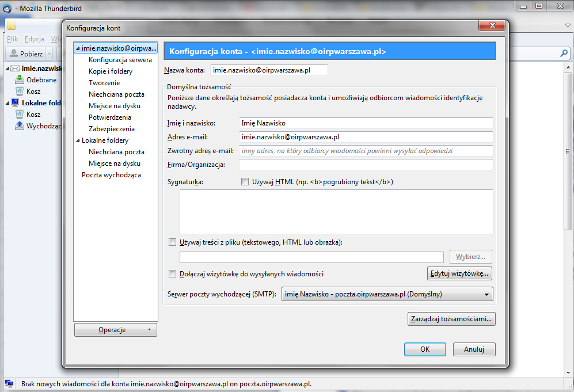
Task: Select Miejsce na dysku under imie.nazwisko account
Action: tap(115, 106)
